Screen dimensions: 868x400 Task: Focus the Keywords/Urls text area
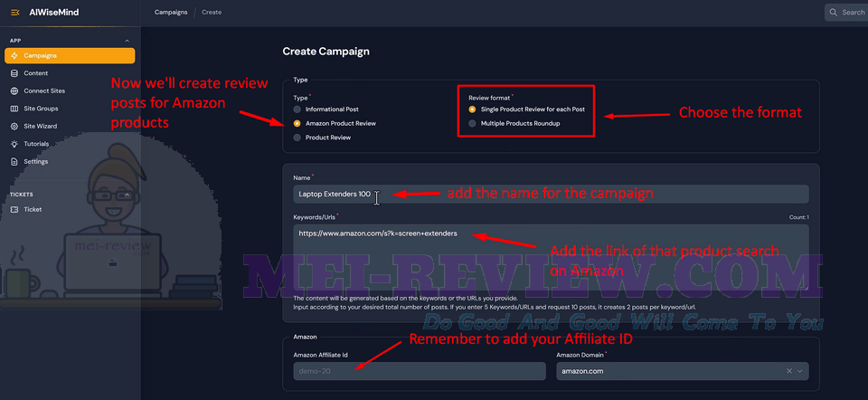click(551, 257)
